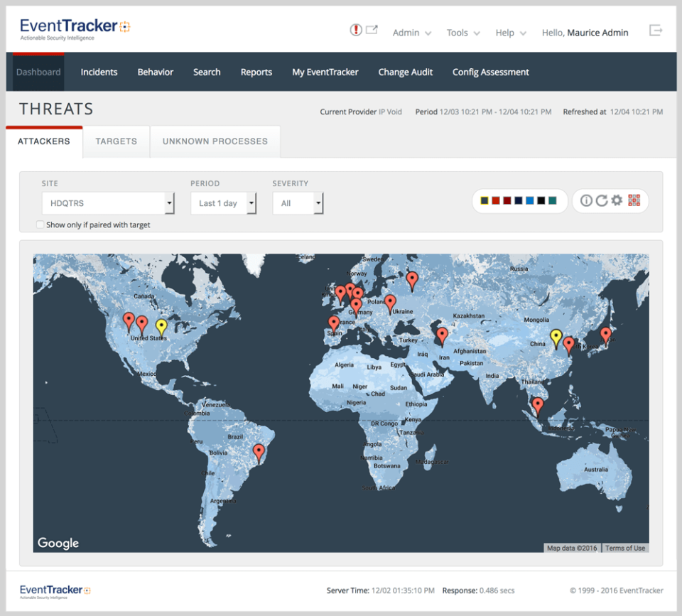
Task: Click the red pin over Ukraine
Action: click(x=390, y=304)
